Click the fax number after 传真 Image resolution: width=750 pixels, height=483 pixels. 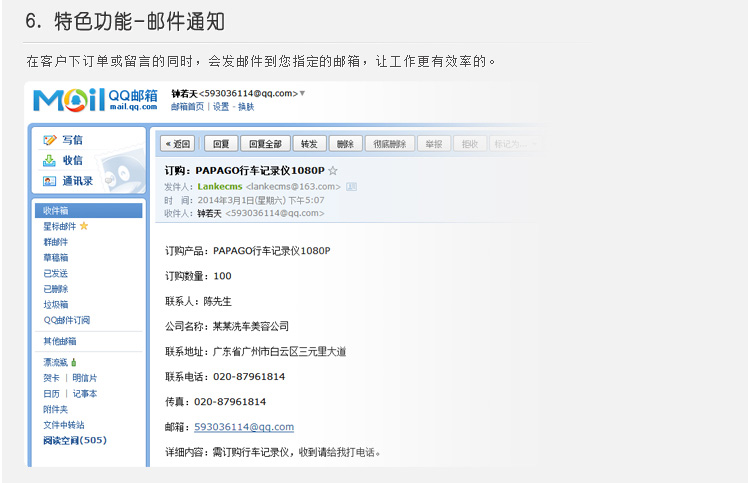tap(230, 402)
